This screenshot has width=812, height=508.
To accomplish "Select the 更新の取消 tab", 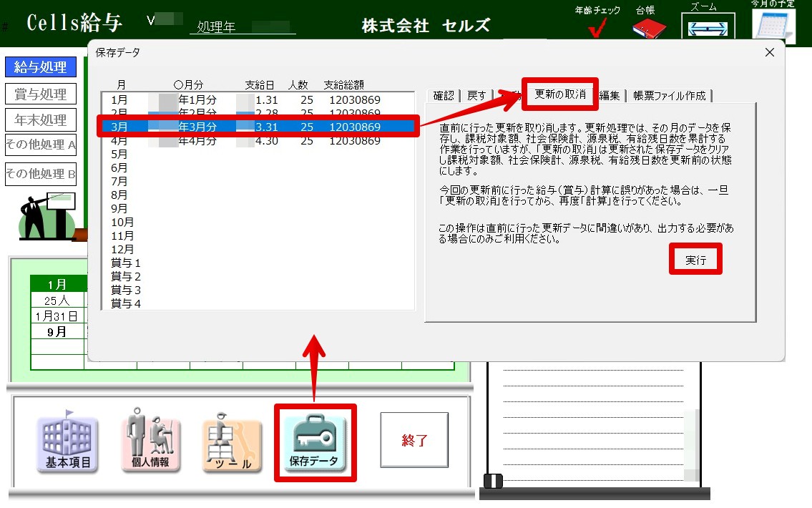I will (x=560, y=94).
